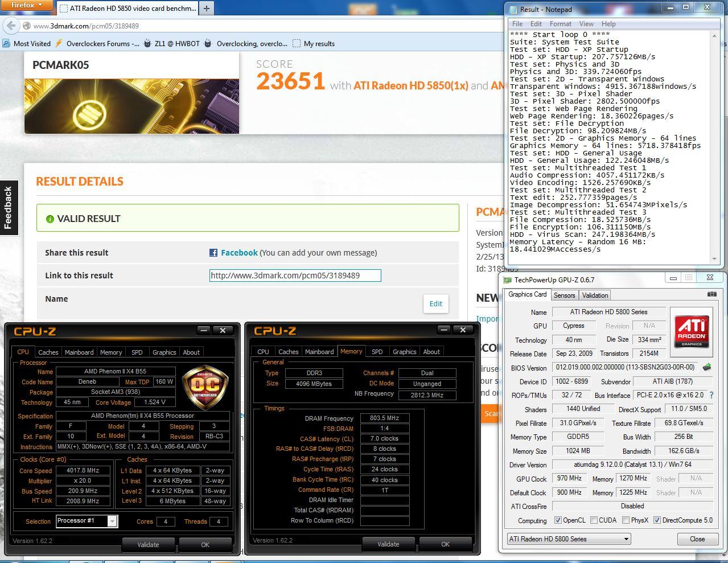
Task: Open the ATI Radeon HD 5800 Series dropdown
Action: pos(569,539)
